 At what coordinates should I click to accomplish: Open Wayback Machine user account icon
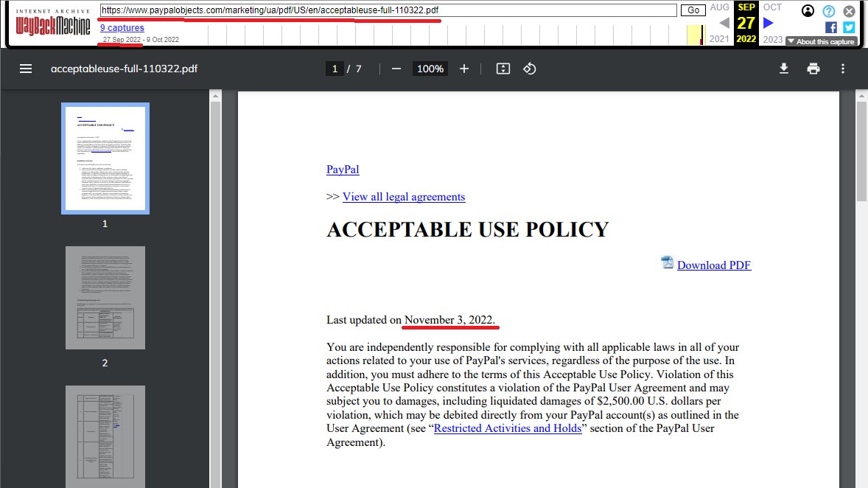(x=808, y=10)
